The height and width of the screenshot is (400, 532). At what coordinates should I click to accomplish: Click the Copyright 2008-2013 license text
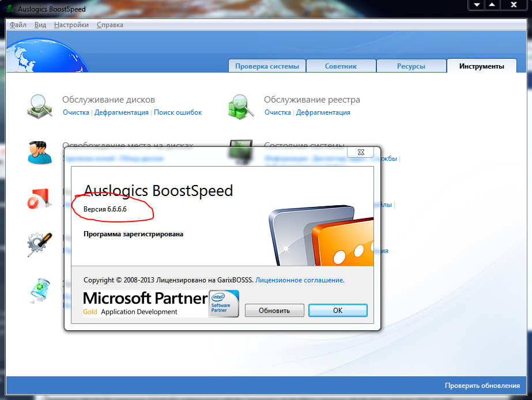point(169,280)
